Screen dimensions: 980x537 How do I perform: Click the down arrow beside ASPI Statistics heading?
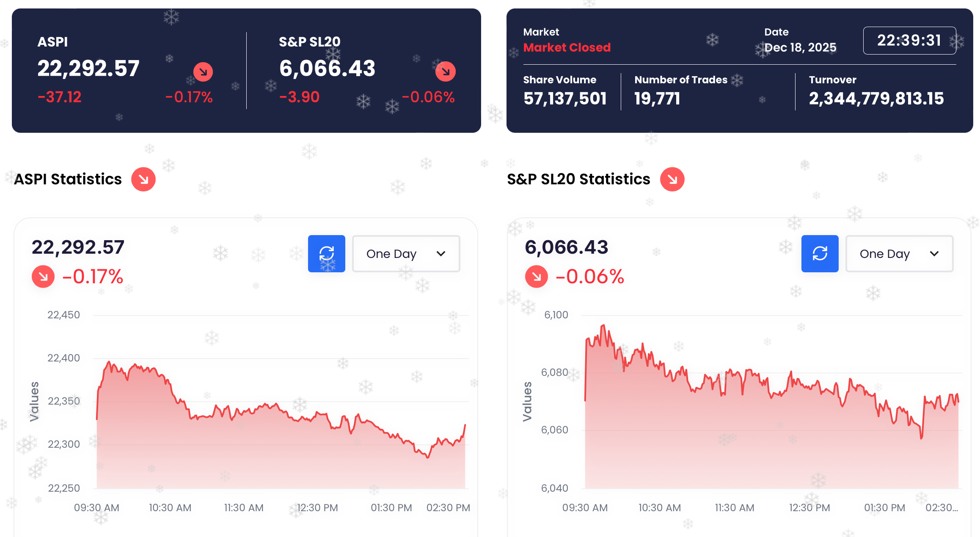(143, 179)
